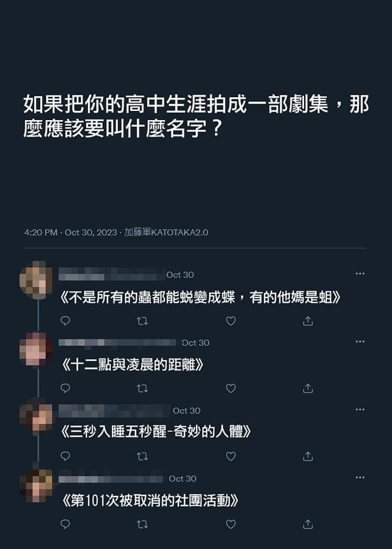Reply to the 蟲都能蛻變成蝶 comment

[66, 321]
